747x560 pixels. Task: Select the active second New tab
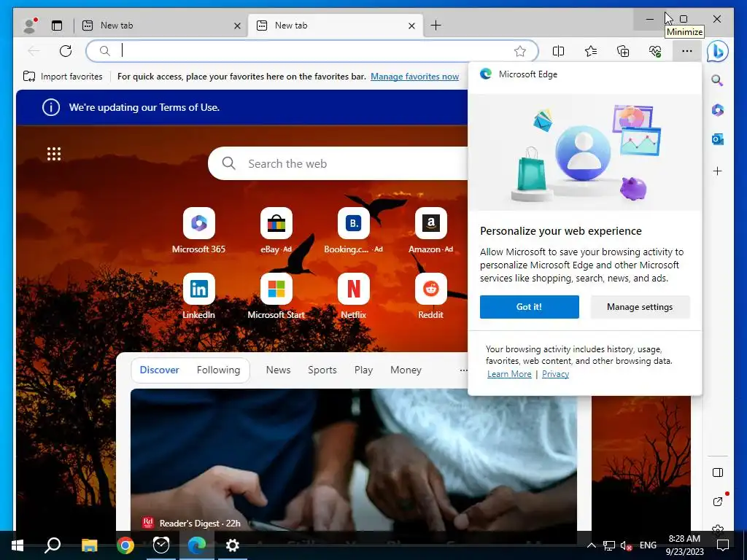(x=335, y=26)
